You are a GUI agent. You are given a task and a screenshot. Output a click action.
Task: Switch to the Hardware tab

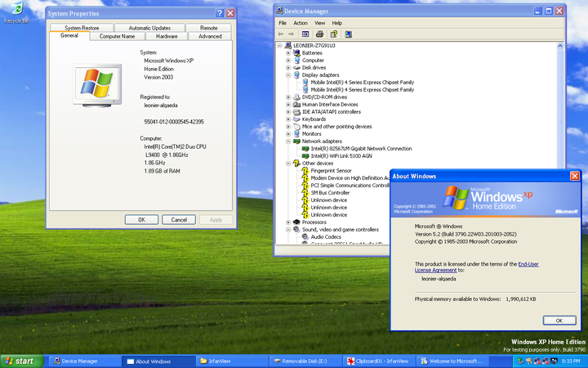(167, 36)
